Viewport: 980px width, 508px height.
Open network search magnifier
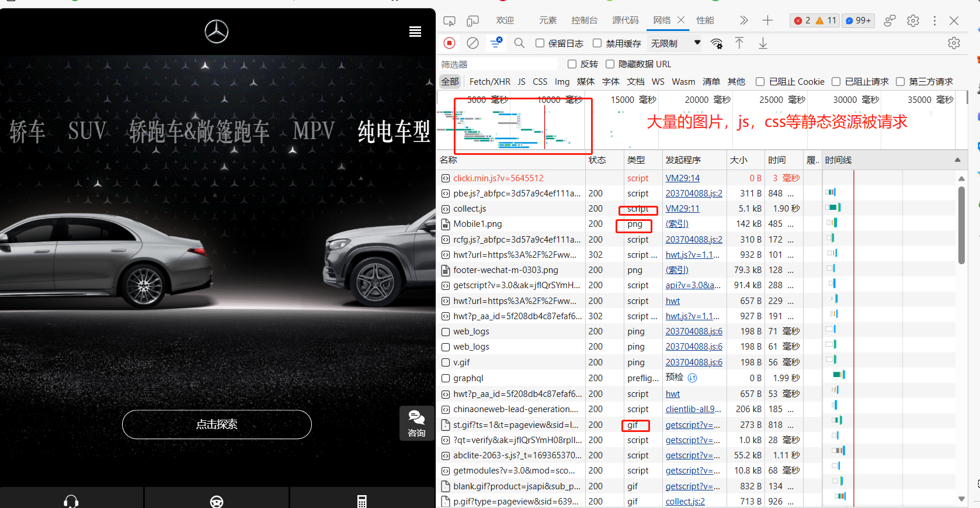[x=519, y=43]
